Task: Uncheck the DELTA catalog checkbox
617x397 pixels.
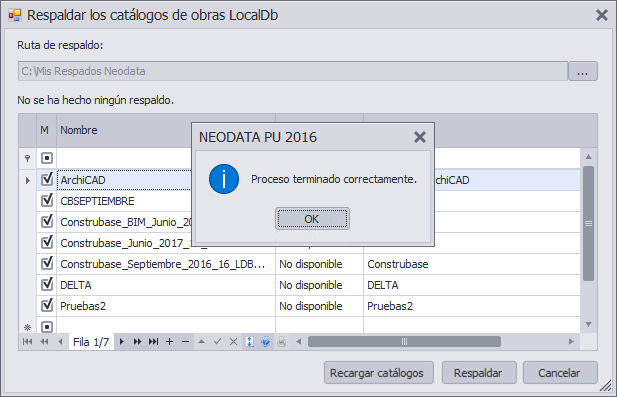Action: [47, 284]
